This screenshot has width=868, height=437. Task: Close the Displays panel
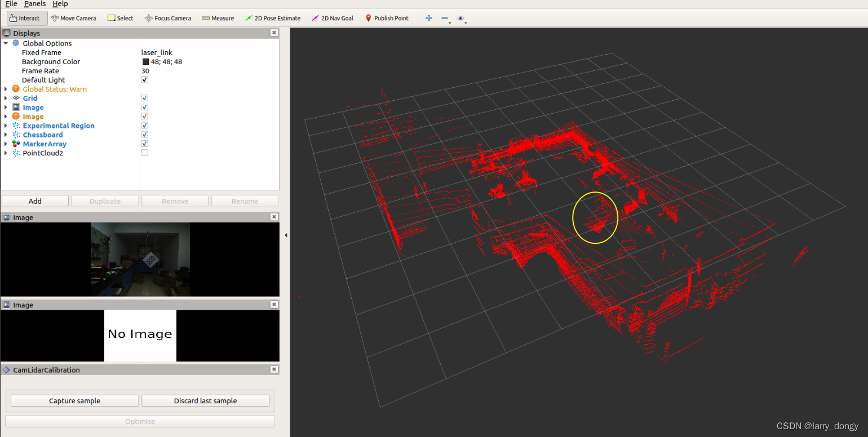coord(274,33)
